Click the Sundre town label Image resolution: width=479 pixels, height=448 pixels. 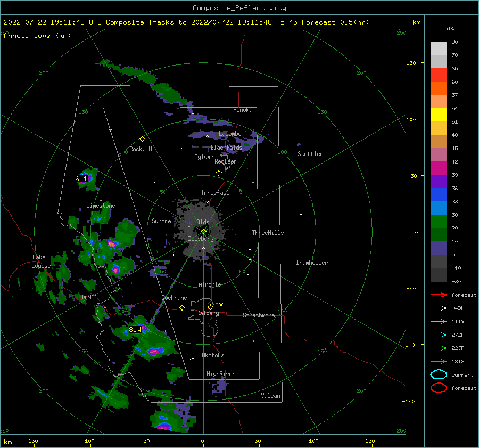pos(161,221)
